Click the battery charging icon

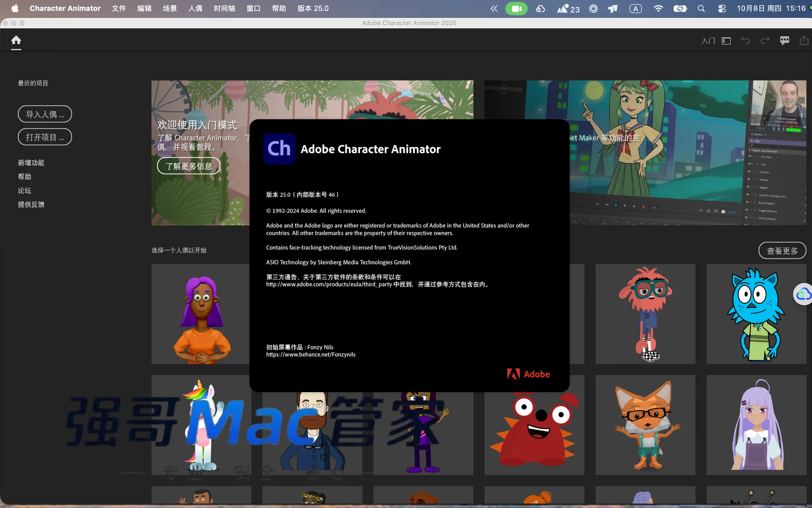pos(680,8)
